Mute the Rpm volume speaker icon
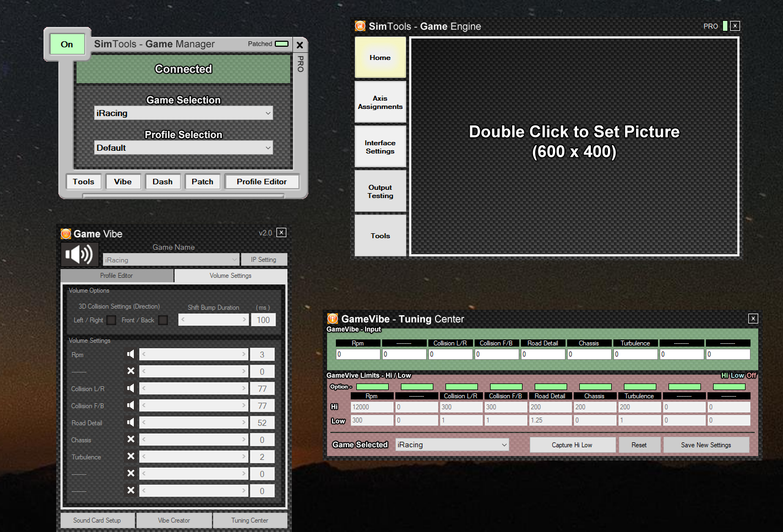 click(x=130, y=354)
